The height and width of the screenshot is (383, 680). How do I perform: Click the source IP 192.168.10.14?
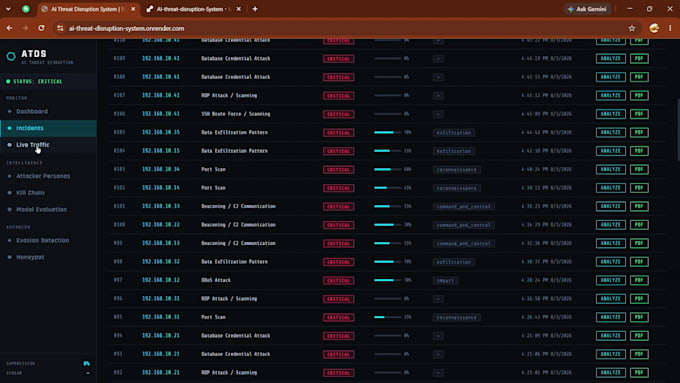point(161,188)
